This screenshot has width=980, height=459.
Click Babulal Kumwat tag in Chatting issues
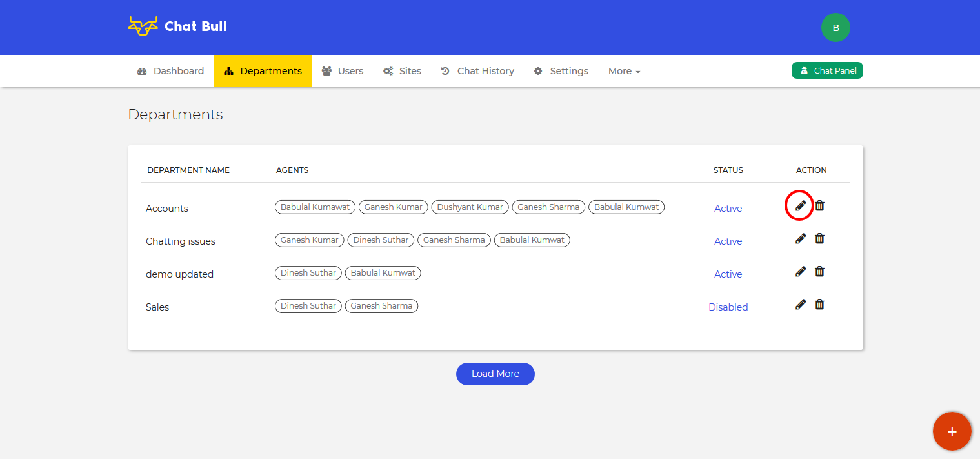(x=532, y=240)
